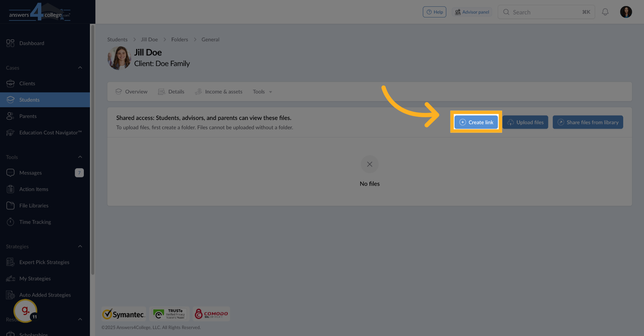Select Clients in the Cases section
The width and height of the screenshot is (644, 336).
[x=28, y=83]
